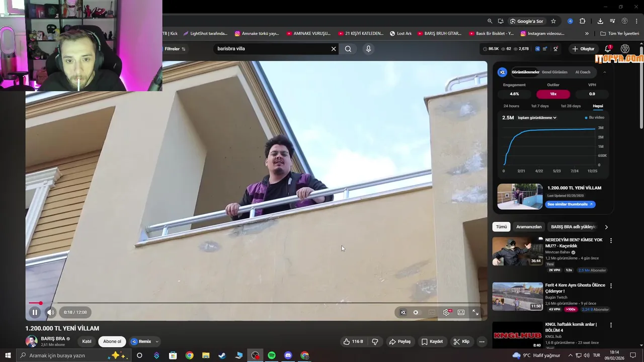Open YouTube notifications bell
Screen dimensions: 644x362
(x=608, y=49)
